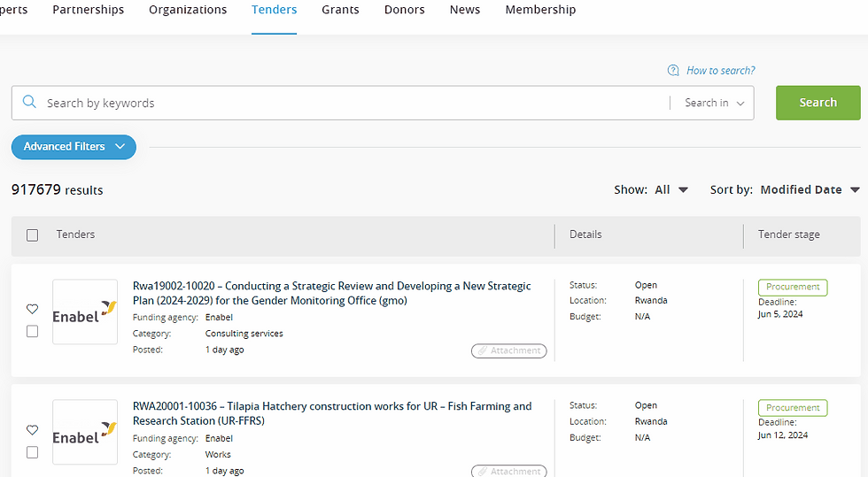Click Enabel logo of first tender
Image resolution: width=868 pixels, height=477 pixels.
click(85, 312)
